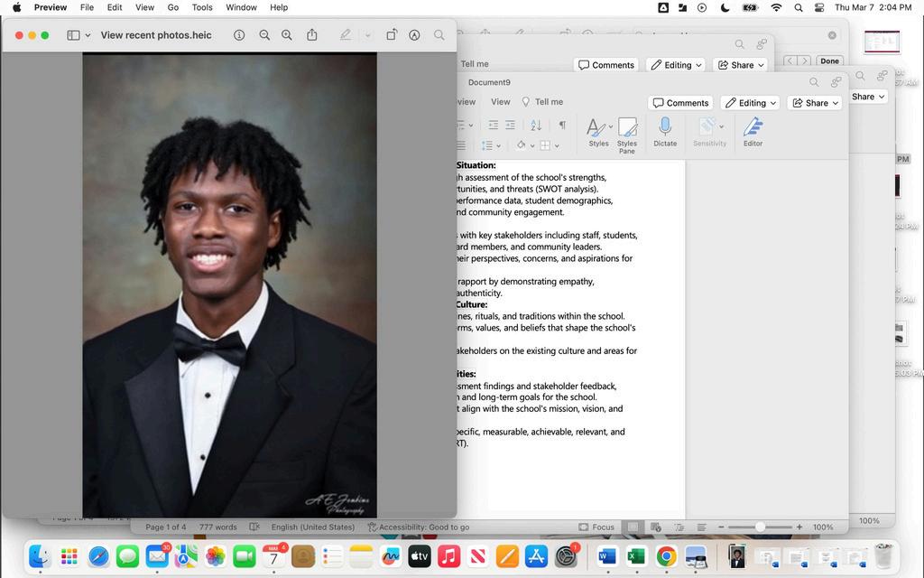Decrease indent in Document9 ribbon
924x578 pixels.
494,125
